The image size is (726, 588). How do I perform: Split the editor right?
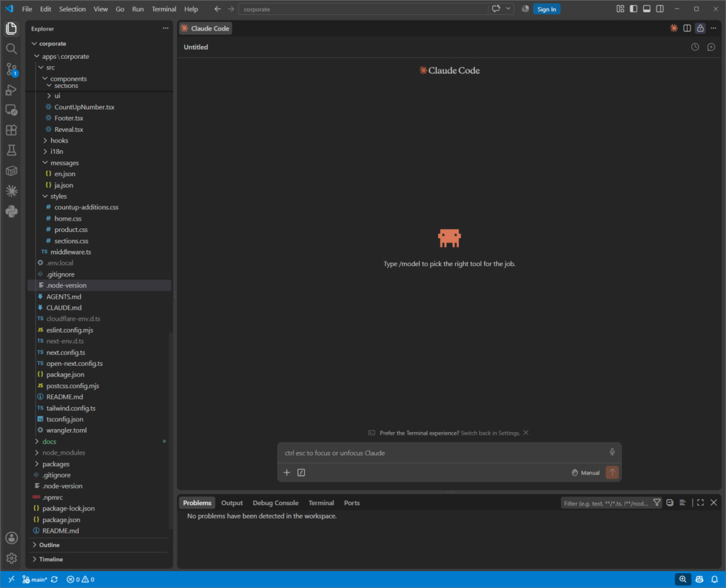[687, 28]
